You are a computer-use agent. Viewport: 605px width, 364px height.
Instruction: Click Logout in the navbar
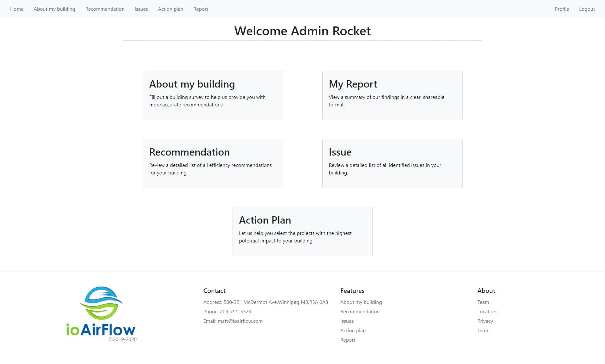click(587, 9)
